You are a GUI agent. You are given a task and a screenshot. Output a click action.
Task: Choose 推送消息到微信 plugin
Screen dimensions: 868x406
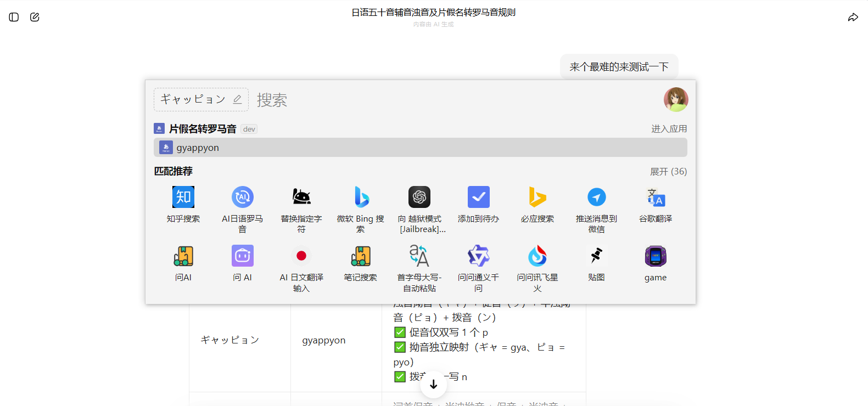pos(596,198)
